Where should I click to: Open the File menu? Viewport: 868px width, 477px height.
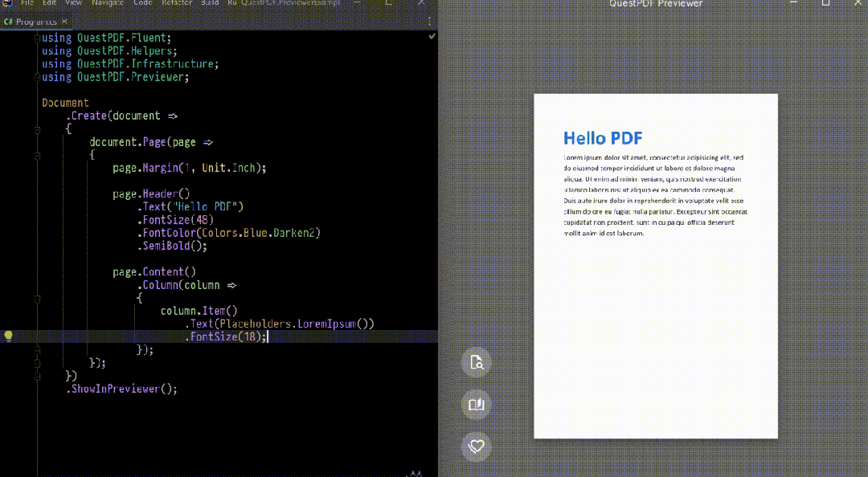(x=27, y=3)
